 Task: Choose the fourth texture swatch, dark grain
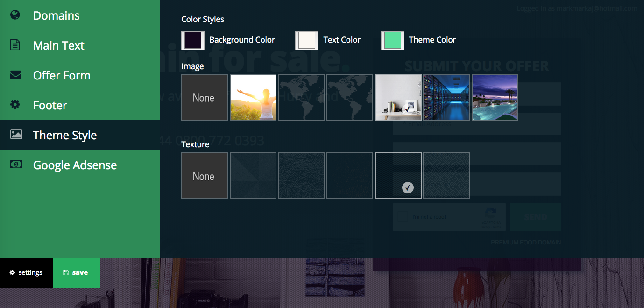(350, 176)
